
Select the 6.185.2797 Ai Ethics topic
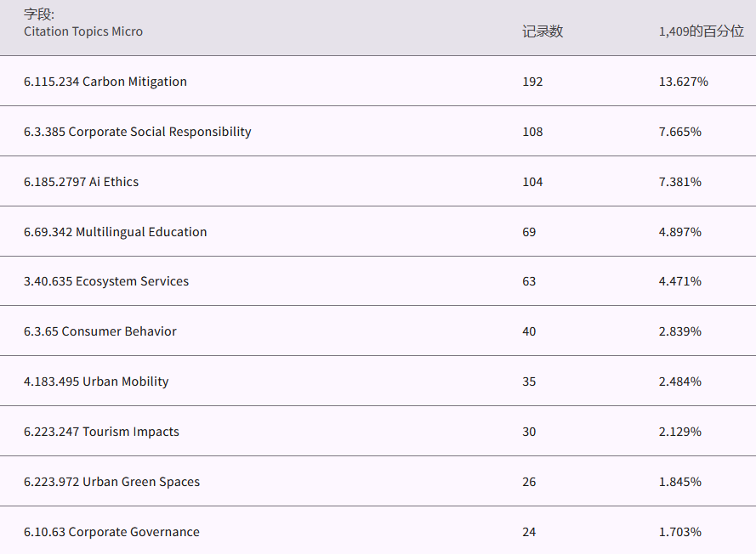pyautogui.click(x=82, y=182)
